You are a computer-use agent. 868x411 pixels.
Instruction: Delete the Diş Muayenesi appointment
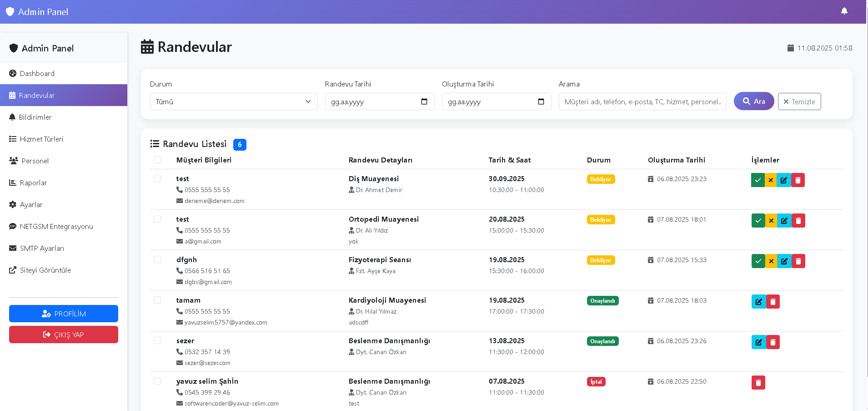pos(798,180)
